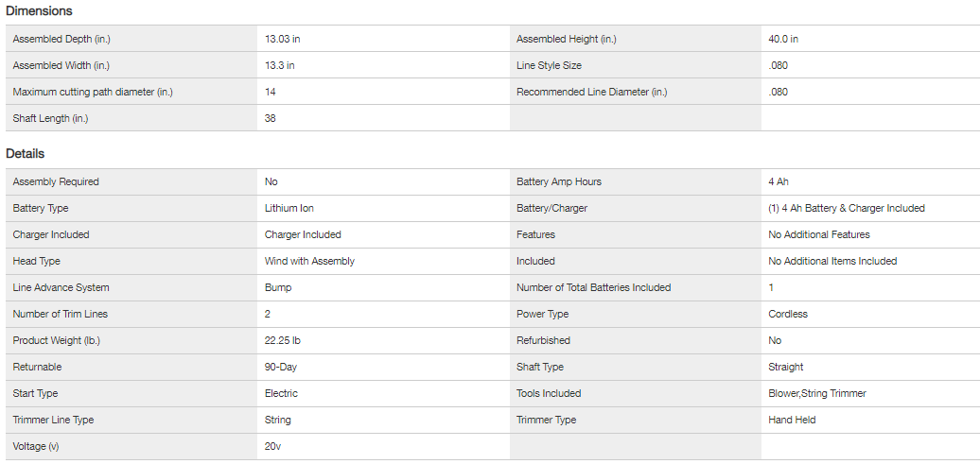The image size is (980, 464).
Task: Select the 40.0 in height value
Action: 783,39
